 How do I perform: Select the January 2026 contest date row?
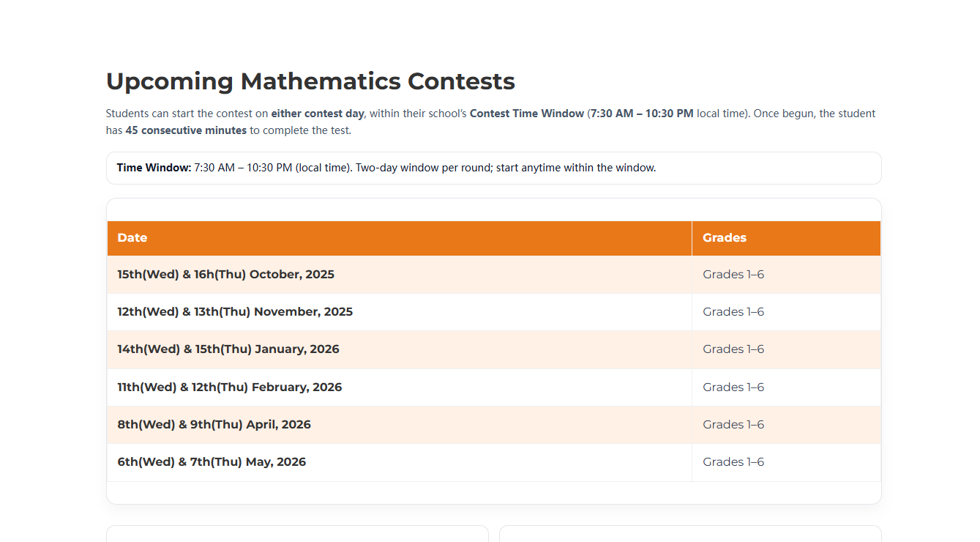(228, 349)
